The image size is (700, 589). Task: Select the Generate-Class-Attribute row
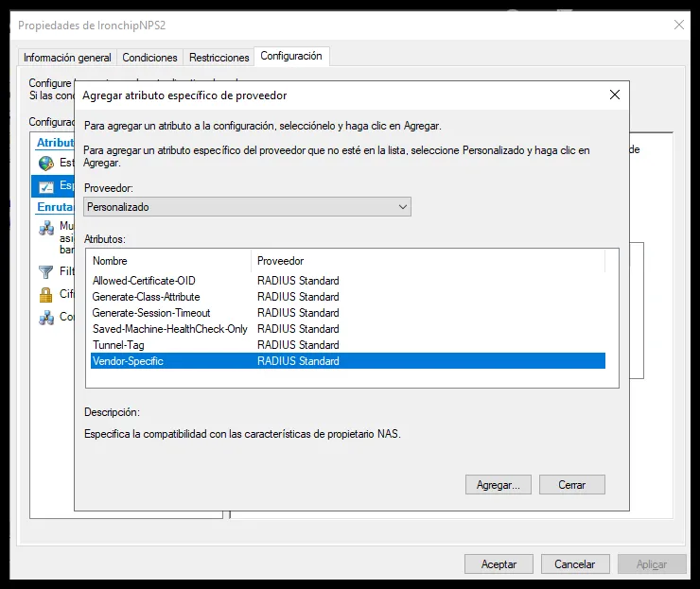click(348, 297)
